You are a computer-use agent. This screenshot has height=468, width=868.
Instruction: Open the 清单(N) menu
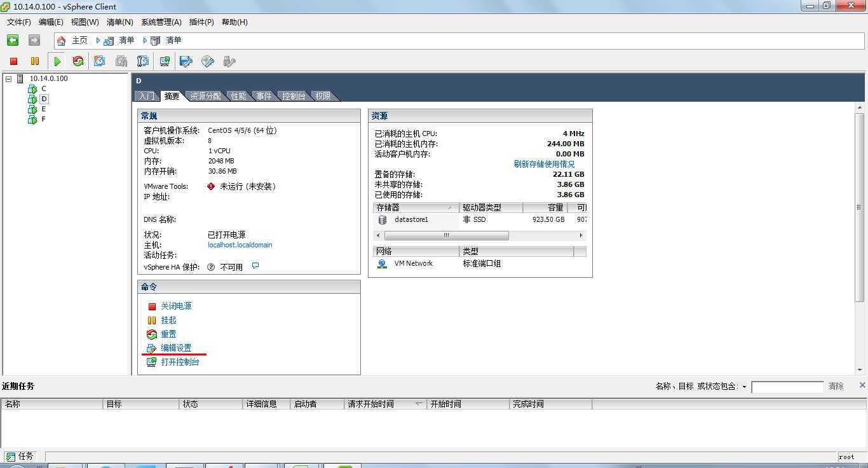[119, 22]
